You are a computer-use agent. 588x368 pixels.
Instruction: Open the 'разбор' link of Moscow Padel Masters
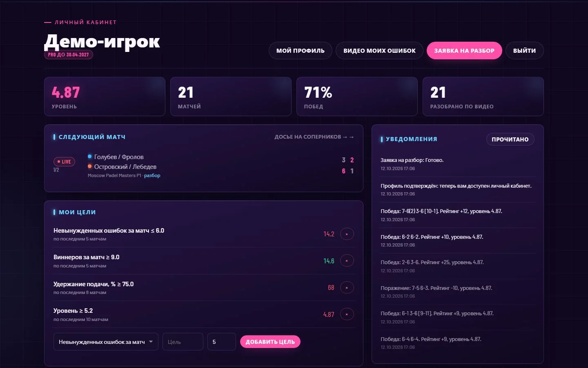click(x=152, y=175)
